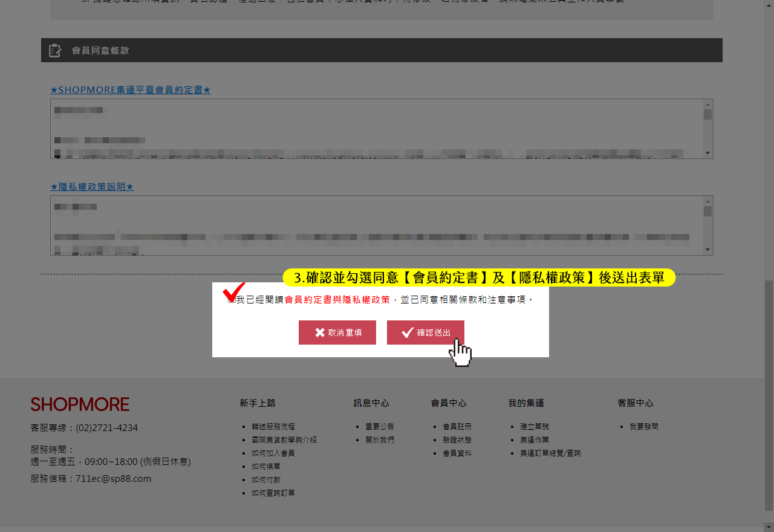Click the service email 711ec@sp88.com
This screenshot has width=774, height=532.
113,479
